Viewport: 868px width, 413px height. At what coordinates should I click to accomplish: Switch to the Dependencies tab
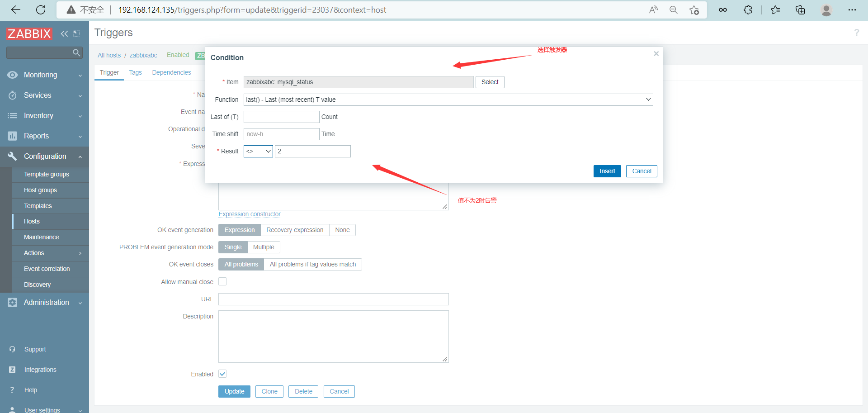point(171,73)
